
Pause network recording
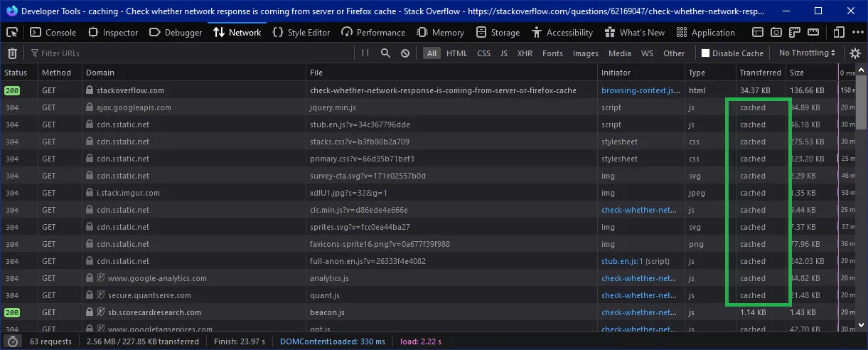365,53
